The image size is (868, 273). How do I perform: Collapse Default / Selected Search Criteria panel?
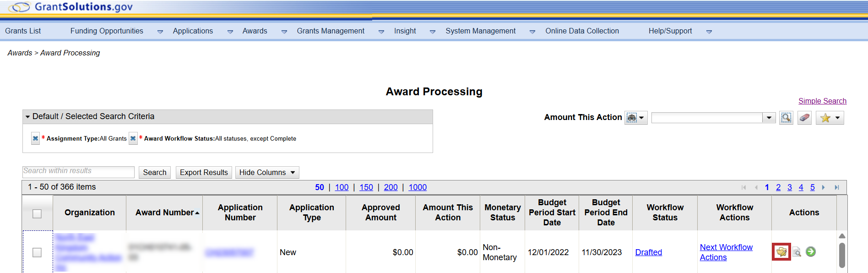click(x=28, y=117)
